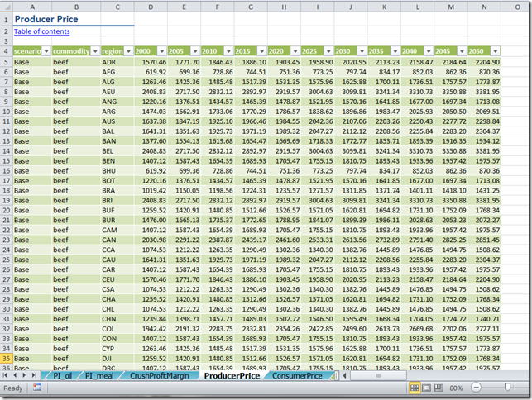Select column D header
This screenshot has width=532, height=400.
150,7
